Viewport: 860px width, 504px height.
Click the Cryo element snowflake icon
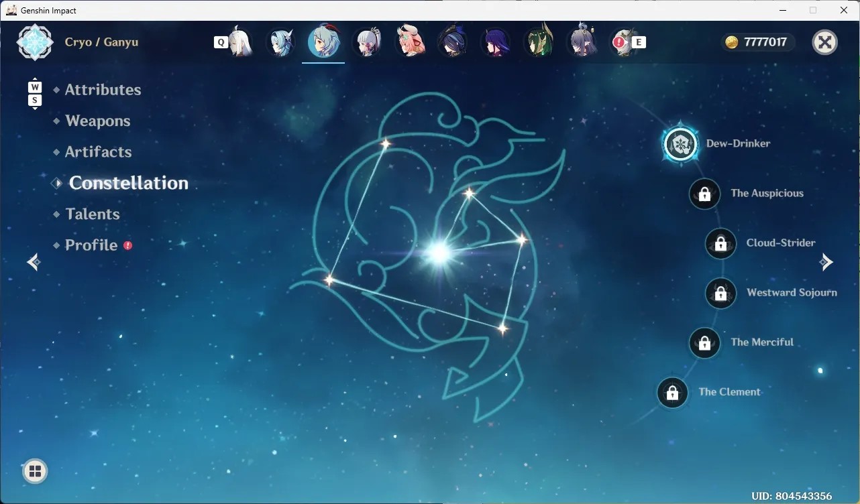coord(35,42)
